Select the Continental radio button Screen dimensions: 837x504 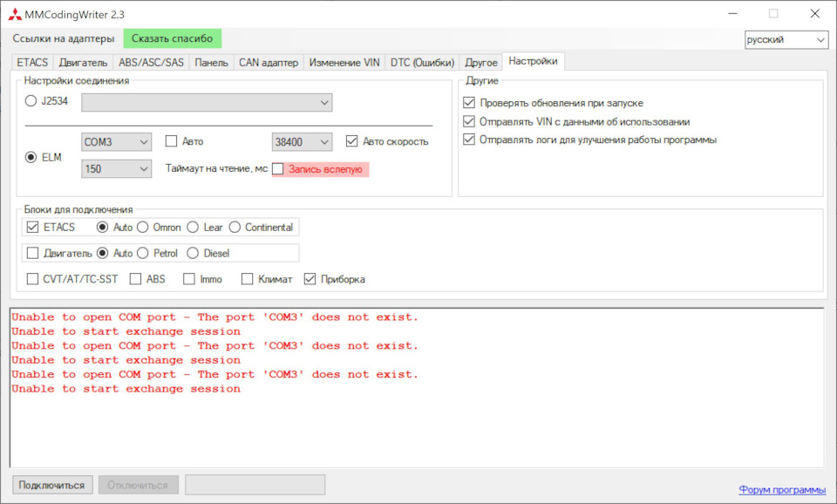click(235, 227)
